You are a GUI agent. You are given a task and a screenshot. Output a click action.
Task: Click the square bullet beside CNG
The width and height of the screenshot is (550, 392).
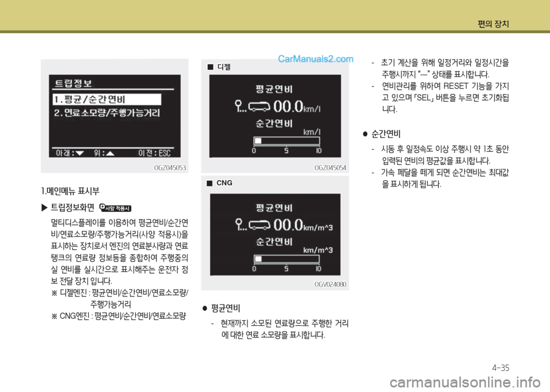point(210,183)
